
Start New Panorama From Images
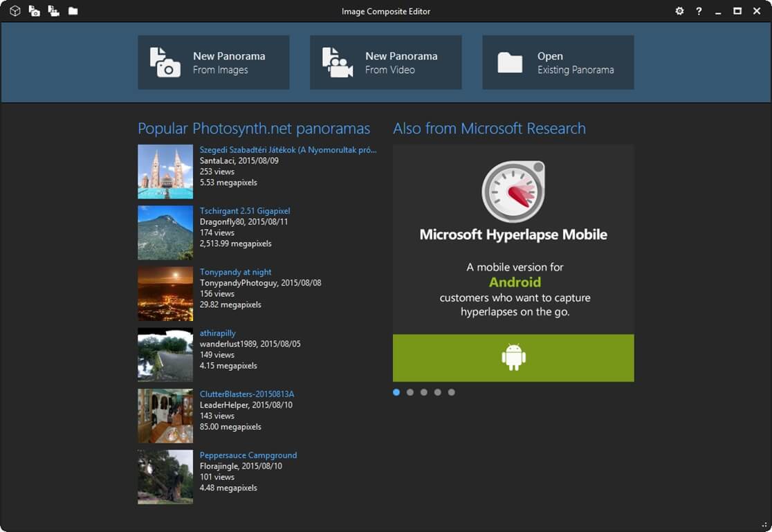coord(213,62)
